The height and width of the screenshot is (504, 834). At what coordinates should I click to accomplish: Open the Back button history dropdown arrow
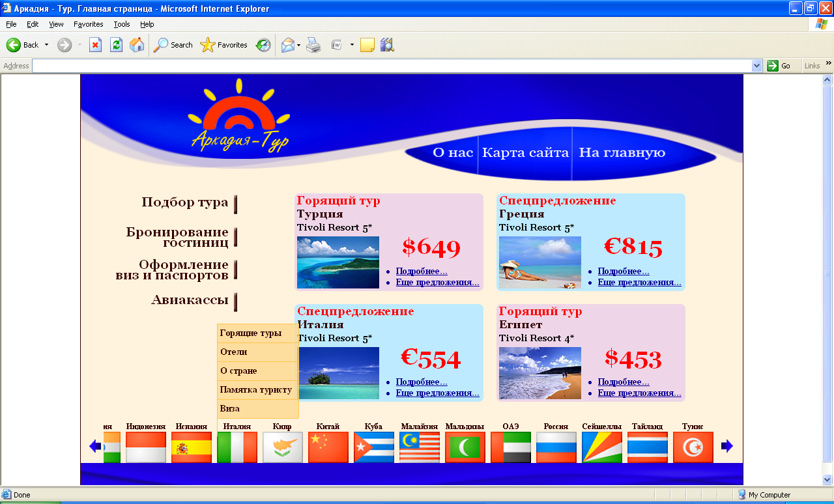46,45
